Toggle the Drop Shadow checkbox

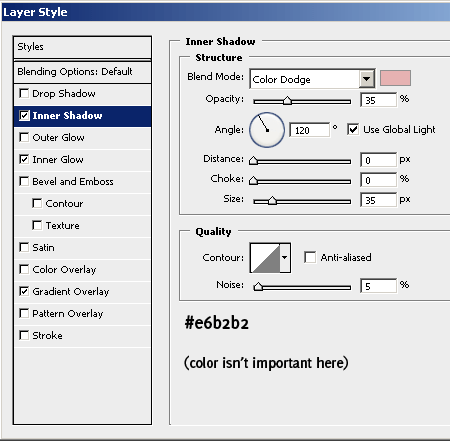tap(24, 93)
